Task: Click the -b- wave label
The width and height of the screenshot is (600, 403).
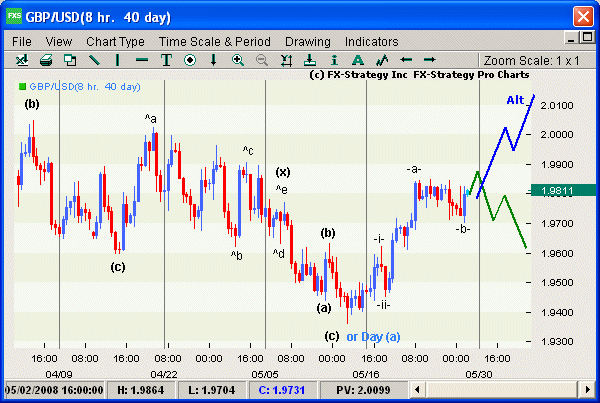Action: coord(463,229)
